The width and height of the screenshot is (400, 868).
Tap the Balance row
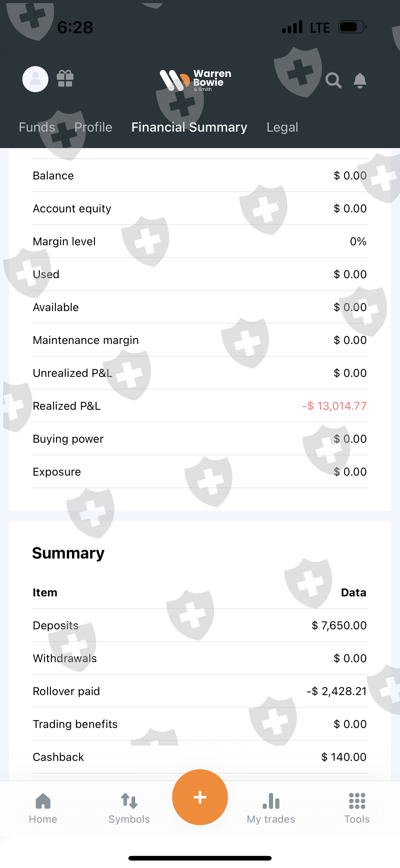(x=200, y=175)
